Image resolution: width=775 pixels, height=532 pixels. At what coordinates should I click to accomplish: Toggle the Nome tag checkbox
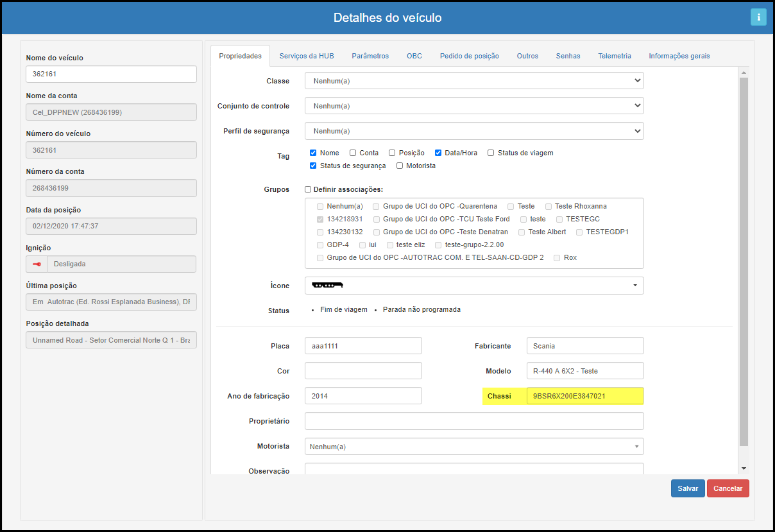click(313, 153)
